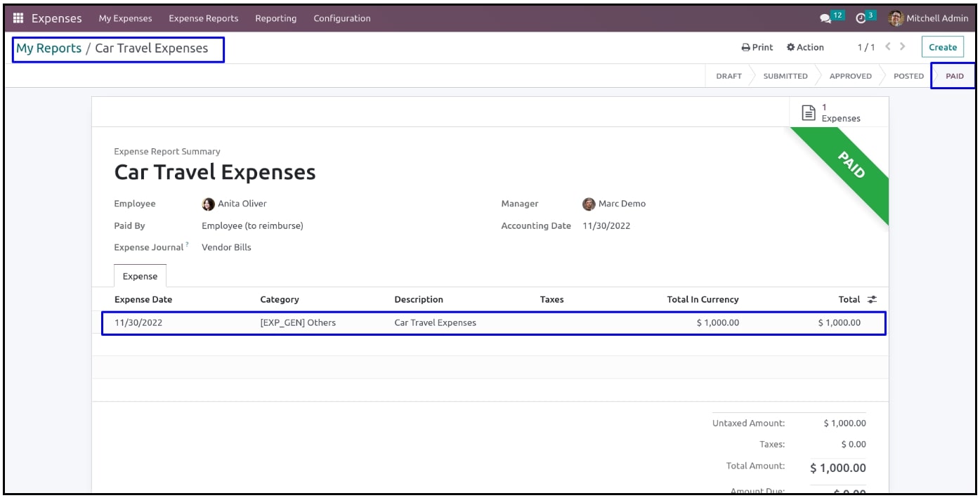Screen dimensions: 980x498
Task: Click the Expenses app title
Action: pyautogui.click(x=57, y=18)
